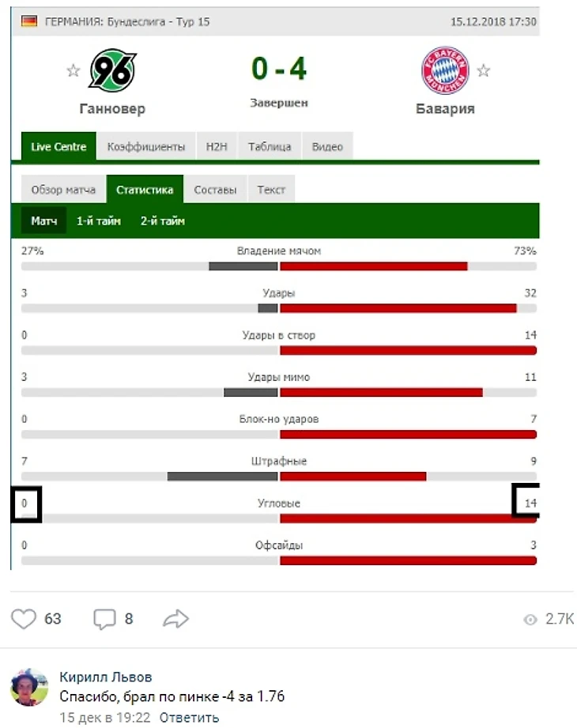The width and height of the screenshot is (577, 728).
Task: Share the post with arrow icon
Action: 176,619
